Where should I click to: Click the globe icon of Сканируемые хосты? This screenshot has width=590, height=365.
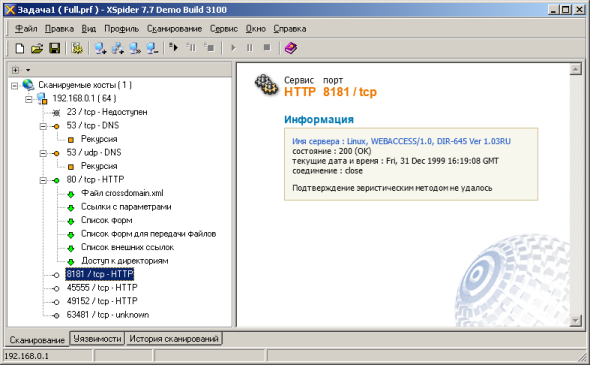(x=28, y=85)
